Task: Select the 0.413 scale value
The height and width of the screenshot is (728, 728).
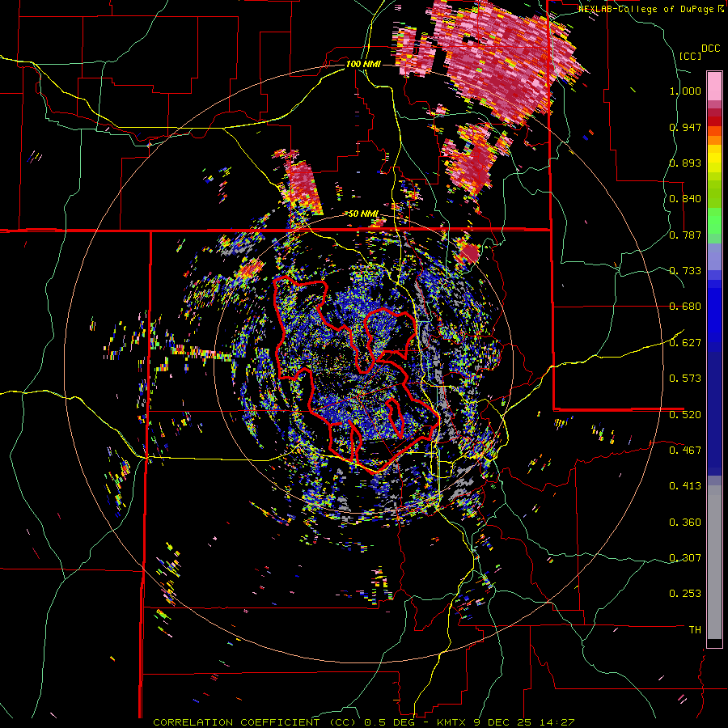Action: (x=685, y=486)
